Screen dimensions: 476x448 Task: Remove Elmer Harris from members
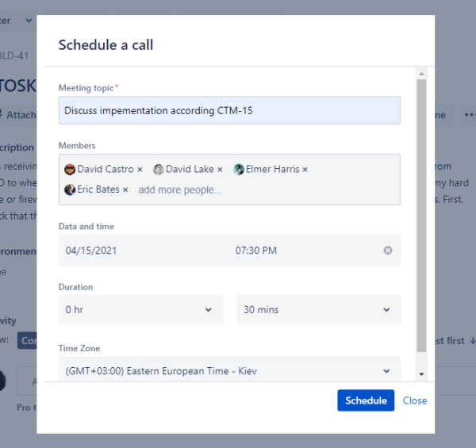click(305, 170)
